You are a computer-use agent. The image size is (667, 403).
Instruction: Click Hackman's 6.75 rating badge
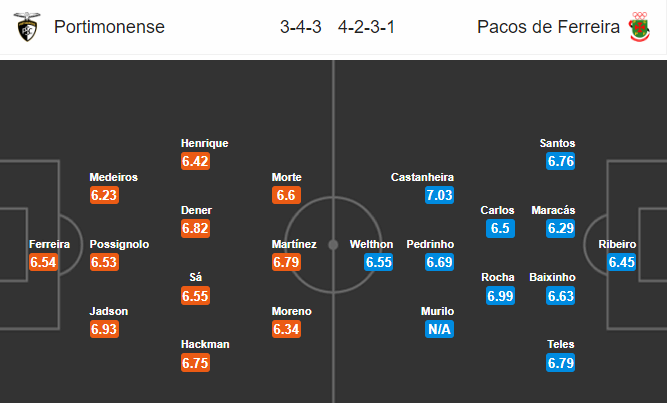point(195,363)
